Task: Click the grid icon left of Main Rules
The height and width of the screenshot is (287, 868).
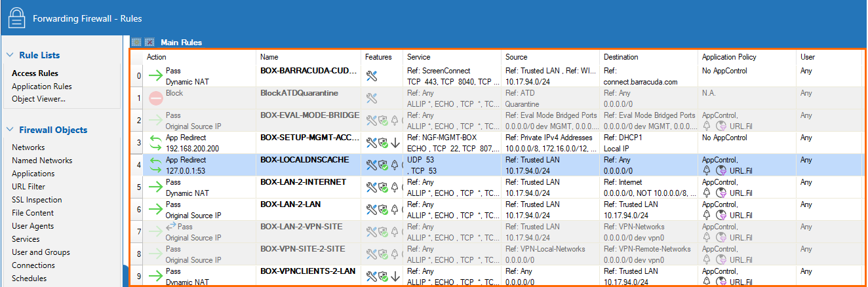Action: point(136,42)
